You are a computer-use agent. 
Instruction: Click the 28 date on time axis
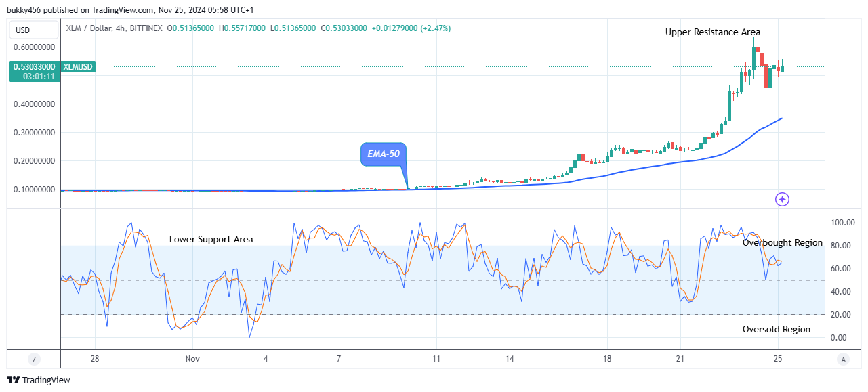[x=95, y=359]
